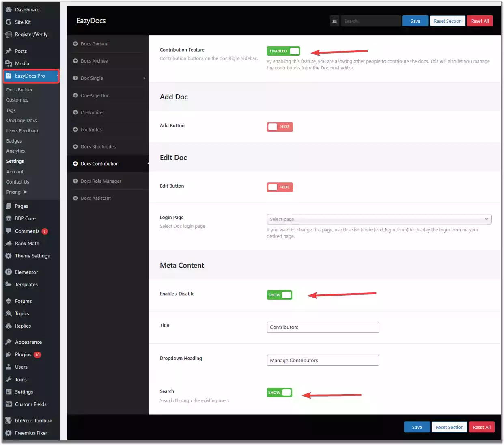The width and height of the screenshot is (504, 445).
Task: Click the BBP Core icon
Action: (x=9, y=218)
